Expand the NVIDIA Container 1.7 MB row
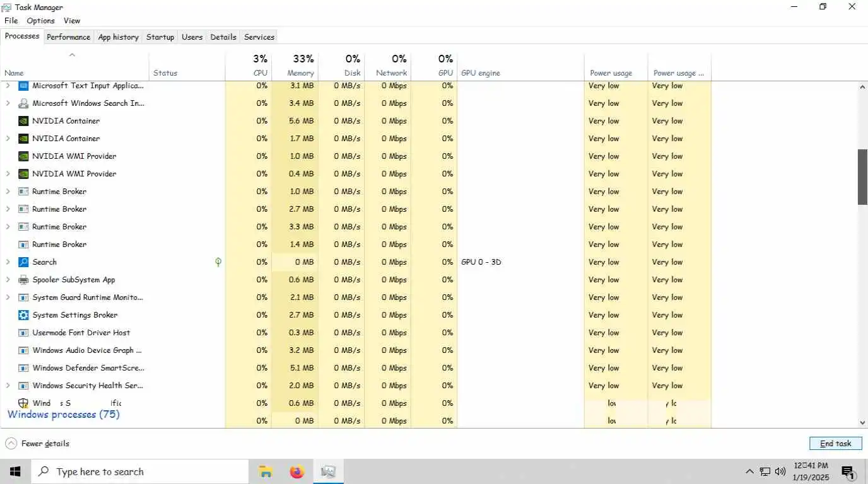868x484 pixels. 8,139
